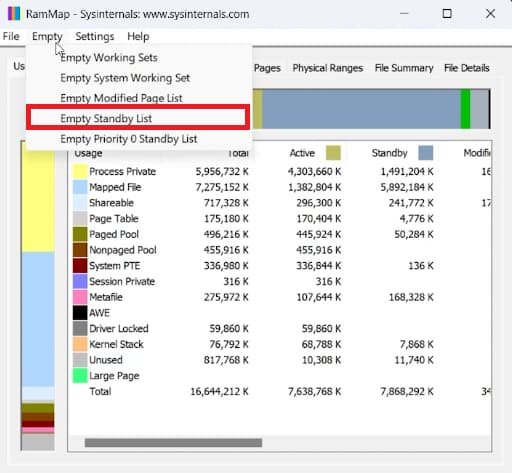Click the Active column color swatch
The height and width of the screenshot is (473, 512).
[333, 153]
